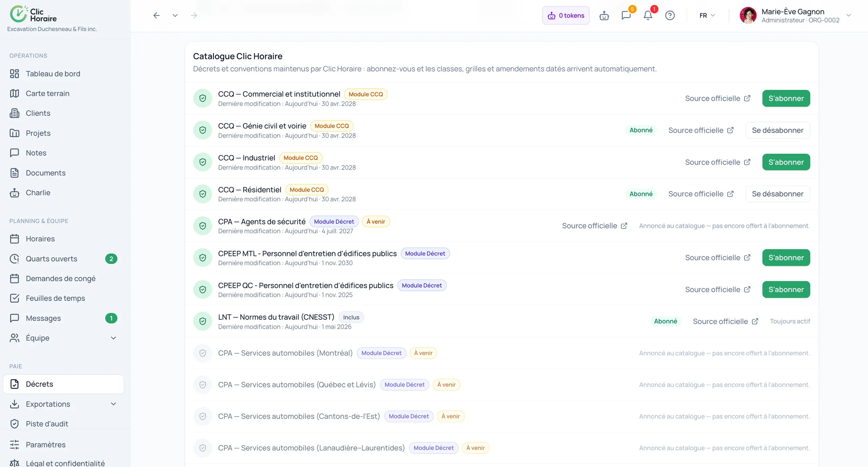Open Tableau de bord

(x=63, y=73)
